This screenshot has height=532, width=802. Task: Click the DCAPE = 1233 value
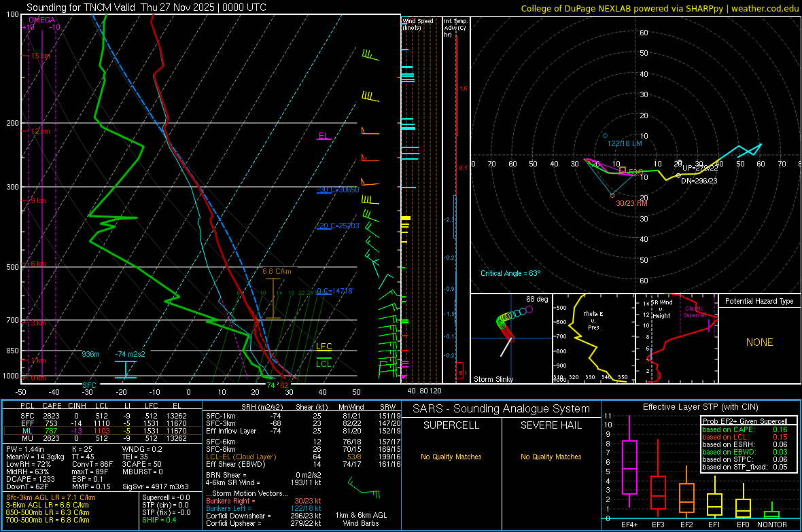tap(30, 479)
